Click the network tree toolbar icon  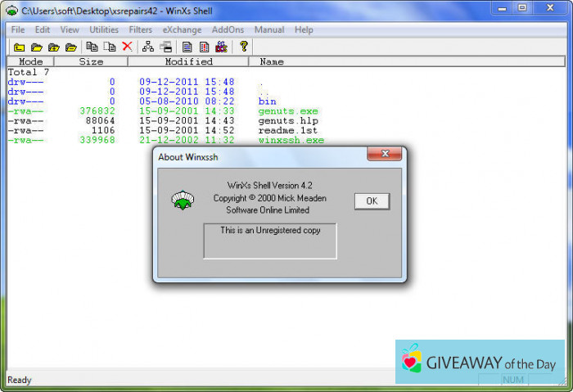[148, 47]
